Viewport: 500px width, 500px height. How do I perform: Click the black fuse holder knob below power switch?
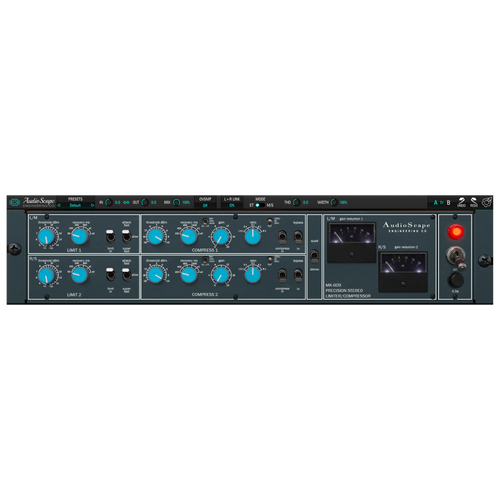(455, 280)
